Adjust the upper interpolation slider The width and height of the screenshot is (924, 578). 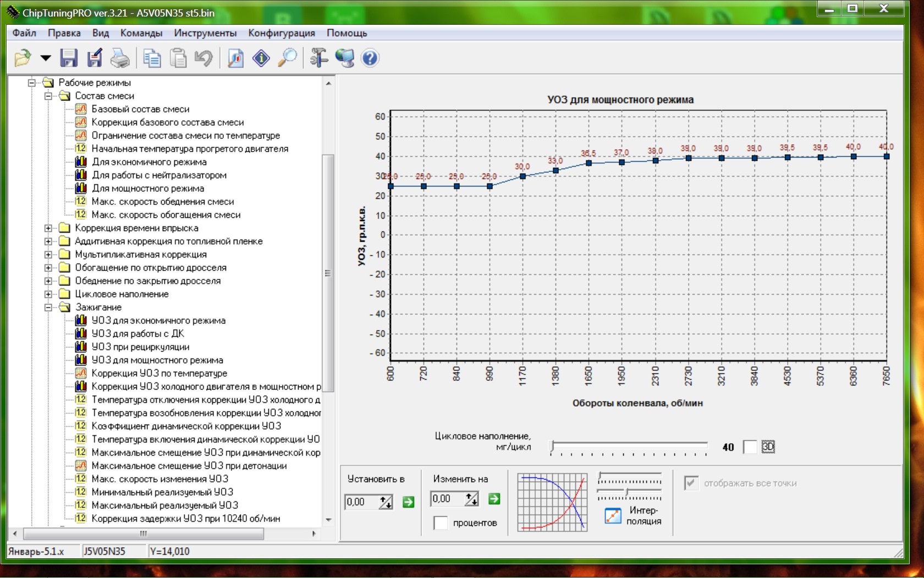click(x=630, y=477)
